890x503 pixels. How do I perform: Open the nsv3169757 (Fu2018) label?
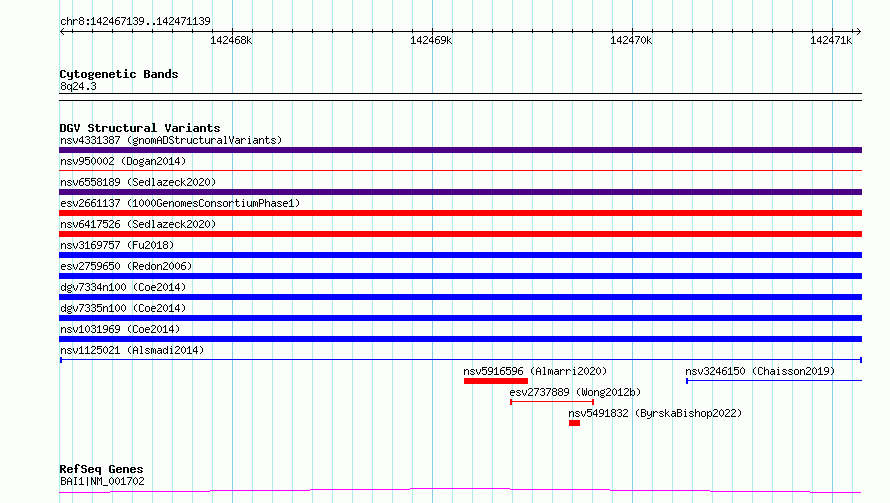(117, 245)
